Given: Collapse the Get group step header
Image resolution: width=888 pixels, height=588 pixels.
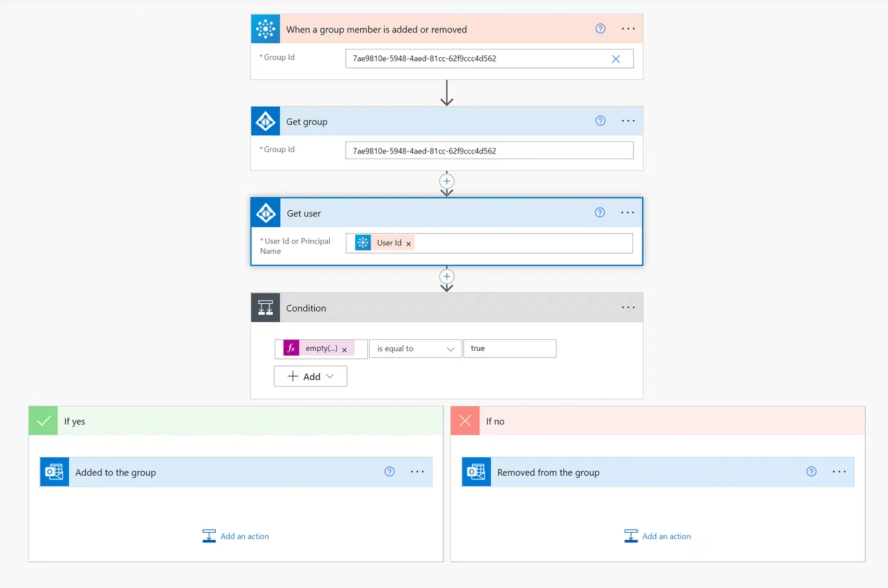Looking at the screenshot, I should pos(447,121).
